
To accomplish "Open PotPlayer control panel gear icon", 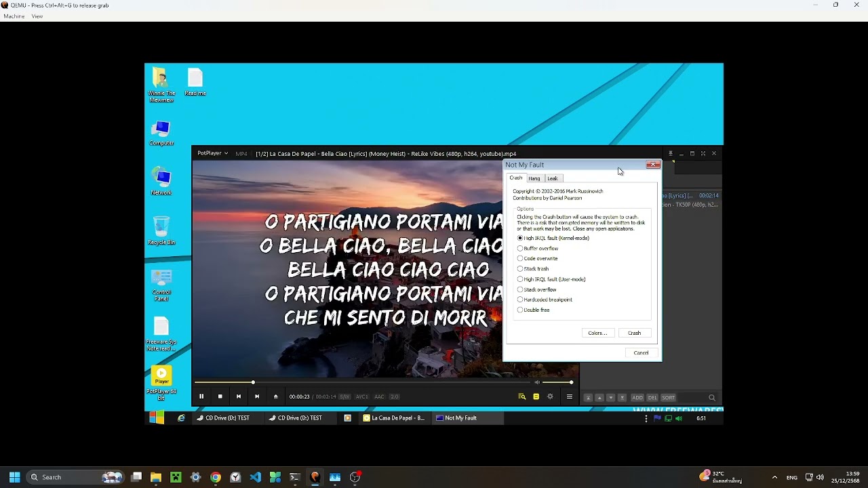I will click(550, 396).
